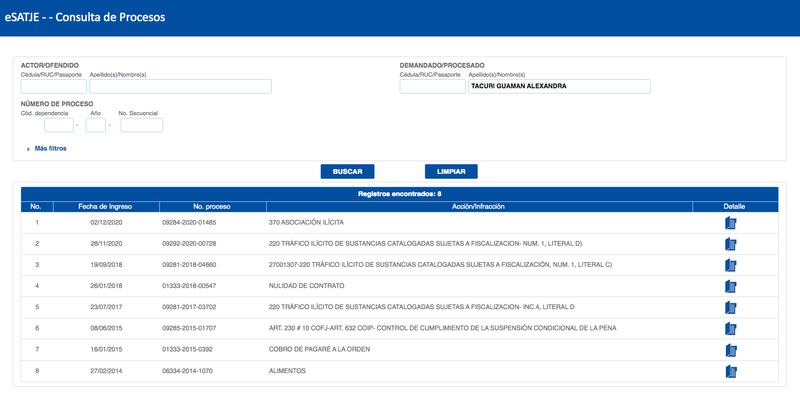Click the No. proceso column header
This screenshot has width=800, height=399.
click(212, 207)
